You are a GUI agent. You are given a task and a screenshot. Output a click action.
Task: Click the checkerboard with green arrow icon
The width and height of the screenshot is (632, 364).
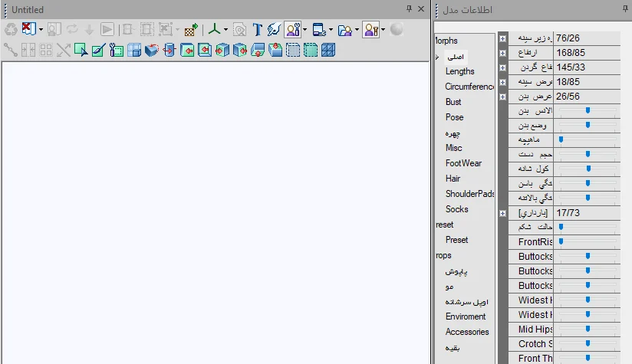pyautogui.click(x=191, y=30)
